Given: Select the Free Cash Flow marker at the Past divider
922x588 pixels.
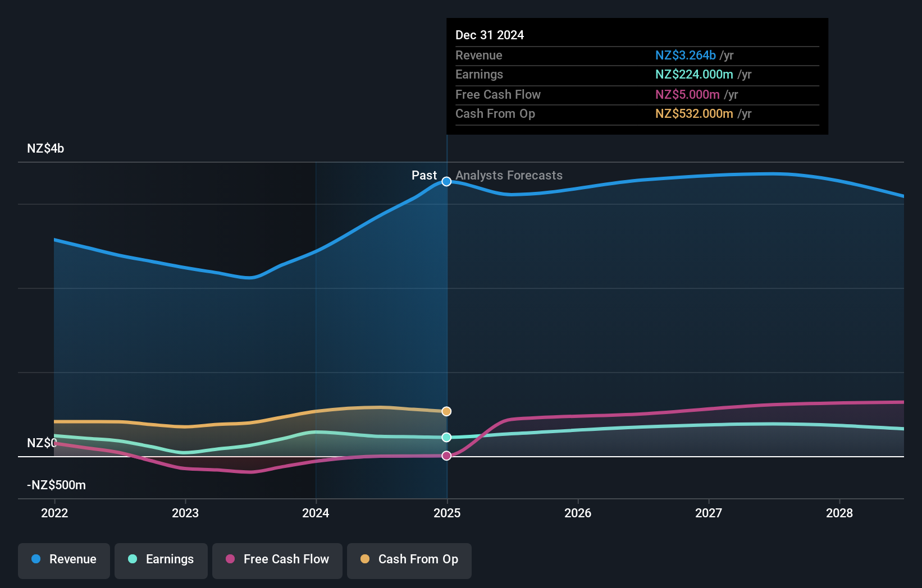Looking at the screenshot, I should [x=446, y=455].
